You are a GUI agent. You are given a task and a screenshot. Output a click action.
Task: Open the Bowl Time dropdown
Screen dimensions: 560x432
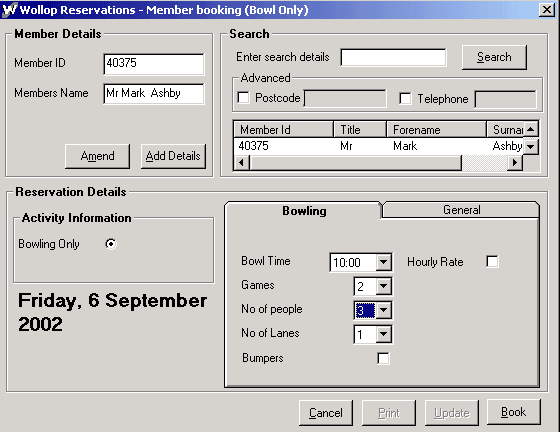[x=384, y=262]
